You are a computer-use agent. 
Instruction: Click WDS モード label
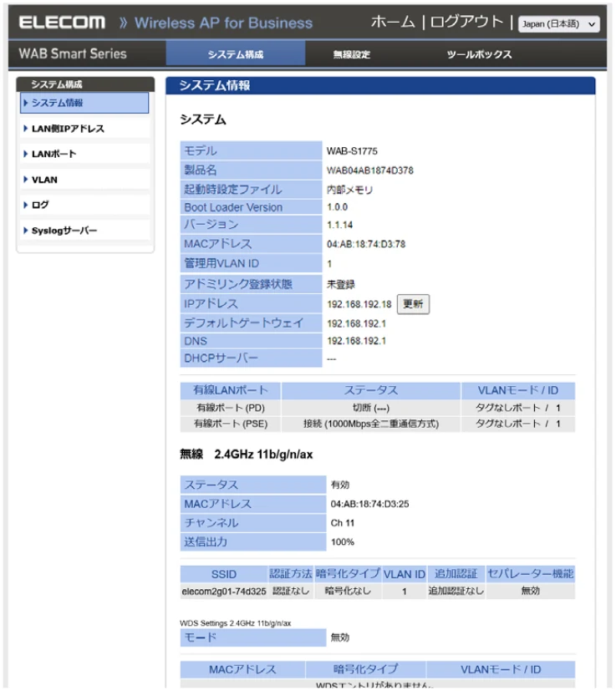(x=253, y=638)
